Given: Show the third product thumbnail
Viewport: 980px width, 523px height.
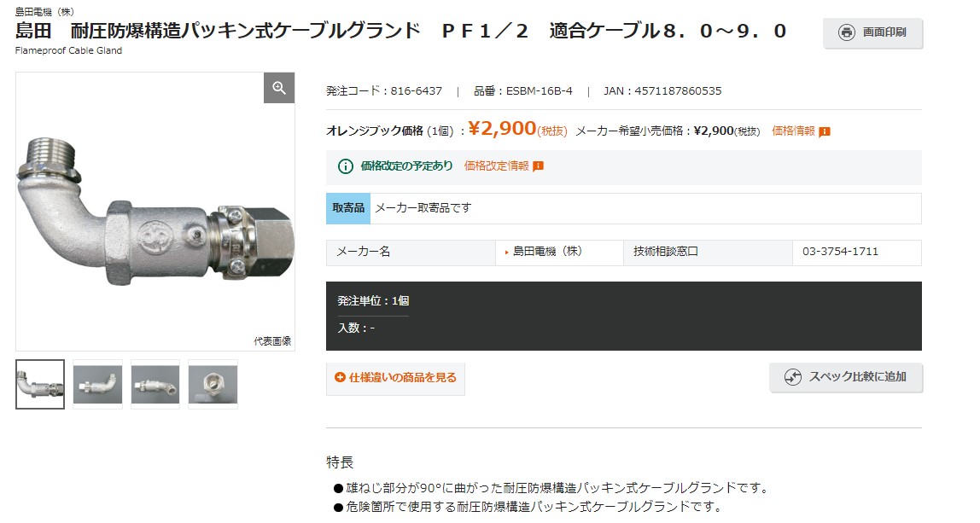Looking at the screenshot, I should click(155, 384).
